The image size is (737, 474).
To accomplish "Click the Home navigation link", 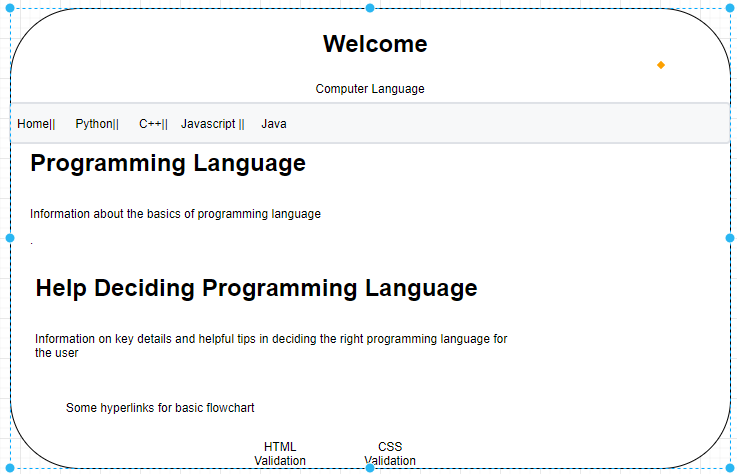I will 36,124.
